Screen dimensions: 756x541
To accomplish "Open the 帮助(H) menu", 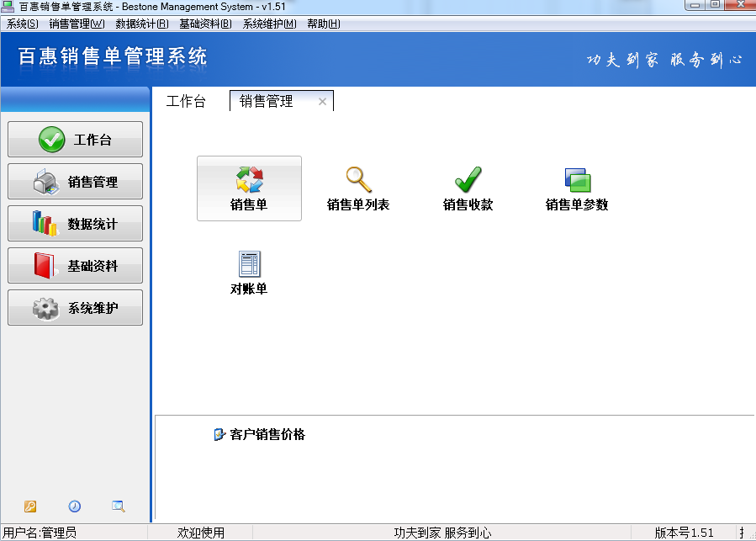I will [x=324, y=24].
